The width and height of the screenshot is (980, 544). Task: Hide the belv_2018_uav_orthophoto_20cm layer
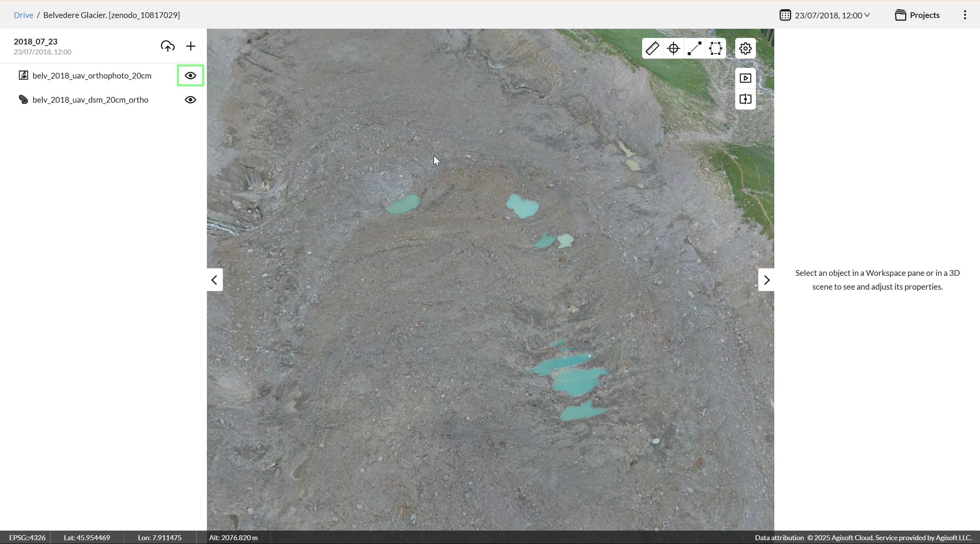coord(190,75)
